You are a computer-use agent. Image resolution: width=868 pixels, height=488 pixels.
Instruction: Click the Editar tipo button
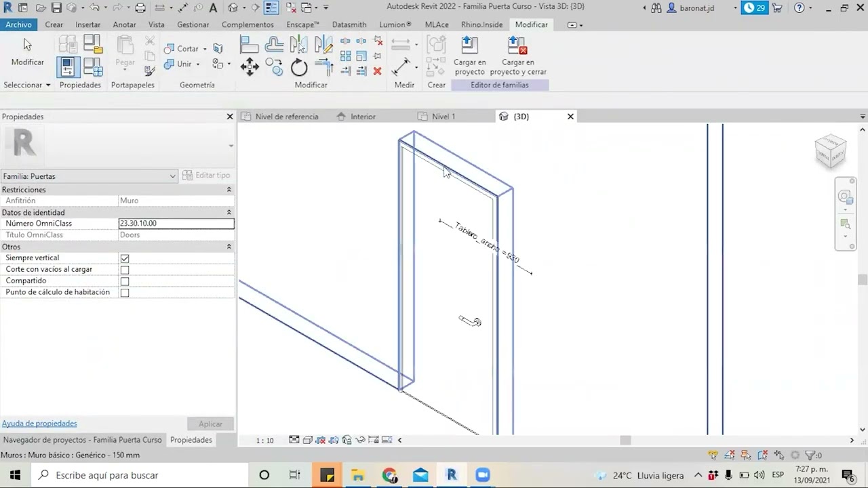point(207,176)
